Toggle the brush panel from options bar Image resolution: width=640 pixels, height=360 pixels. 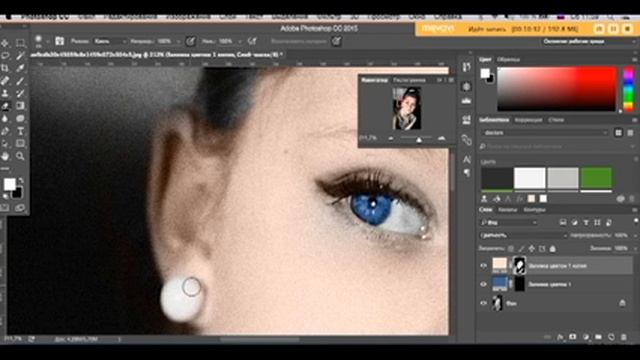tap(60, 41)
